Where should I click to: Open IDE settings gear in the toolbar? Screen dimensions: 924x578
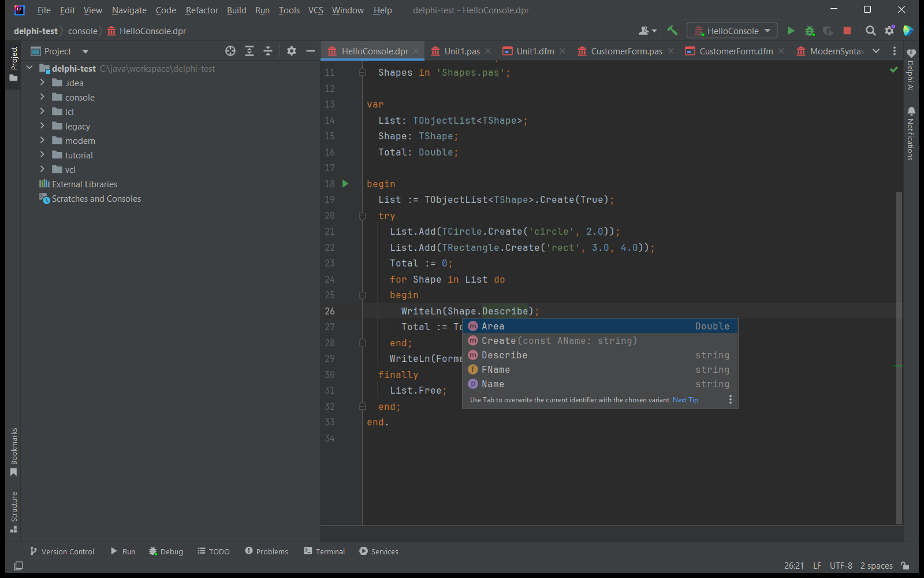point(889,31)
